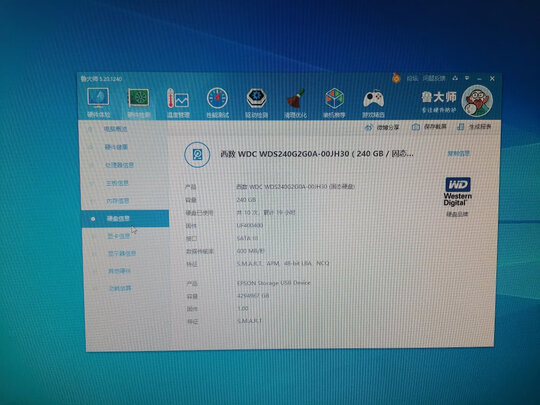Open 清理优化 broom icon
Viewport: 540px width, 405px height.
(295, 98)
